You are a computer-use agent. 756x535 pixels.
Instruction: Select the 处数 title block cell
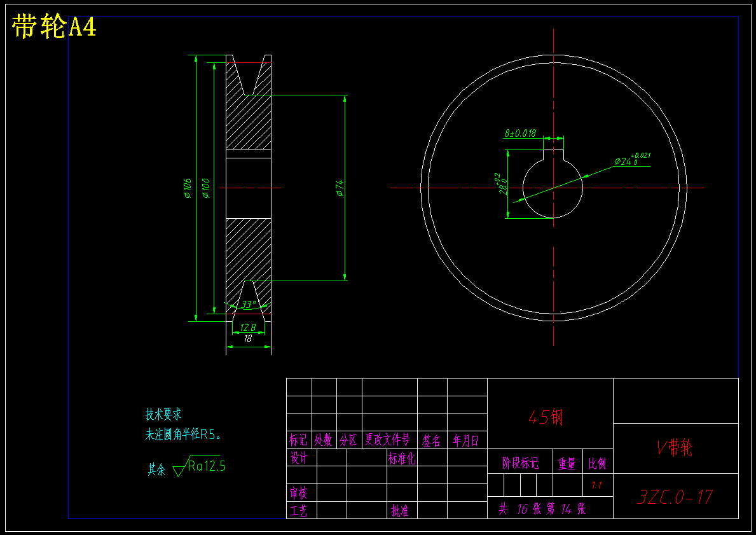pos(324,440)
